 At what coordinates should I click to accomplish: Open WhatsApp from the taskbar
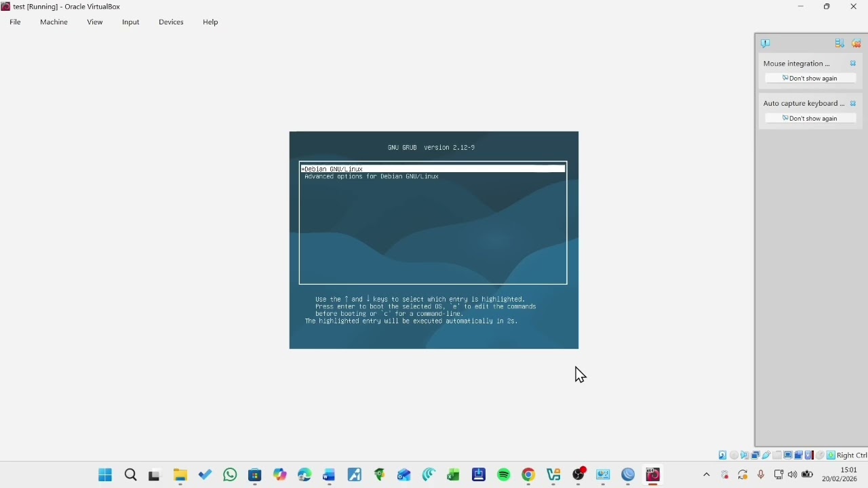[230, 475]
